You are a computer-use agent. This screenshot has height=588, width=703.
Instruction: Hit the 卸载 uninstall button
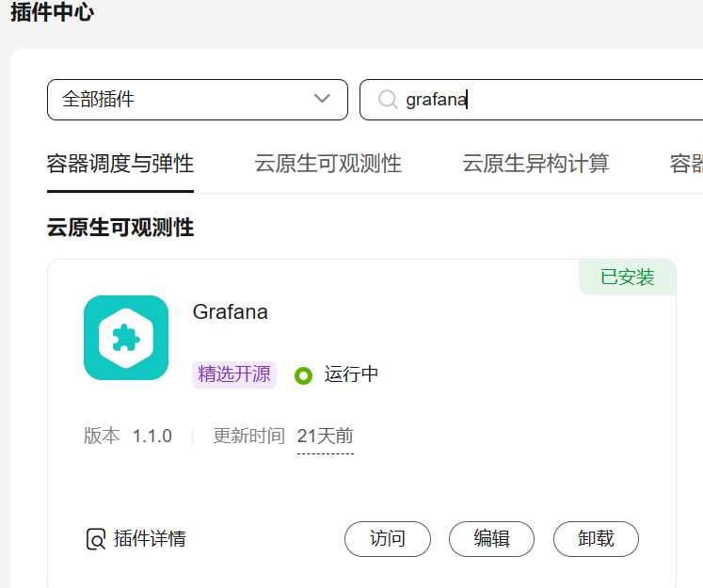point(596,539)
